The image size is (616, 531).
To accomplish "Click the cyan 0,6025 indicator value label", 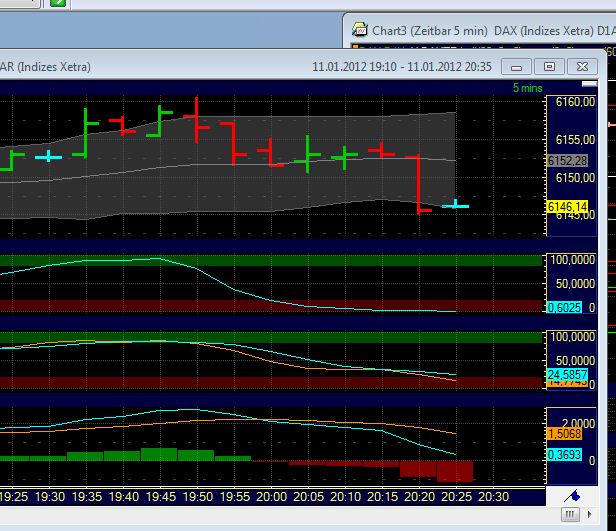I will pyautogui.click(x=561, y=308).
